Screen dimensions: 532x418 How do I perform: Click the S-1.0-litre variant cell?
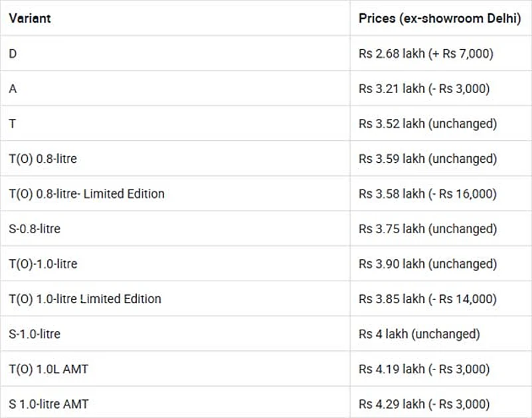35,334
